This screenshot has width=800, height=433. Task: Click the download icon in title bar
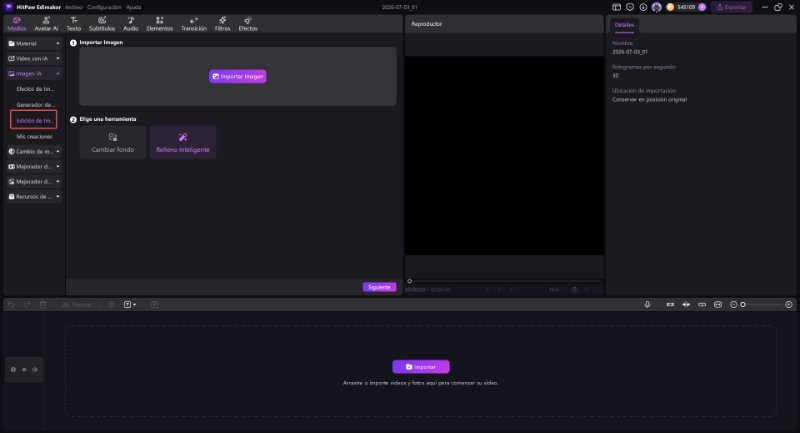click(x=643, y=7)
